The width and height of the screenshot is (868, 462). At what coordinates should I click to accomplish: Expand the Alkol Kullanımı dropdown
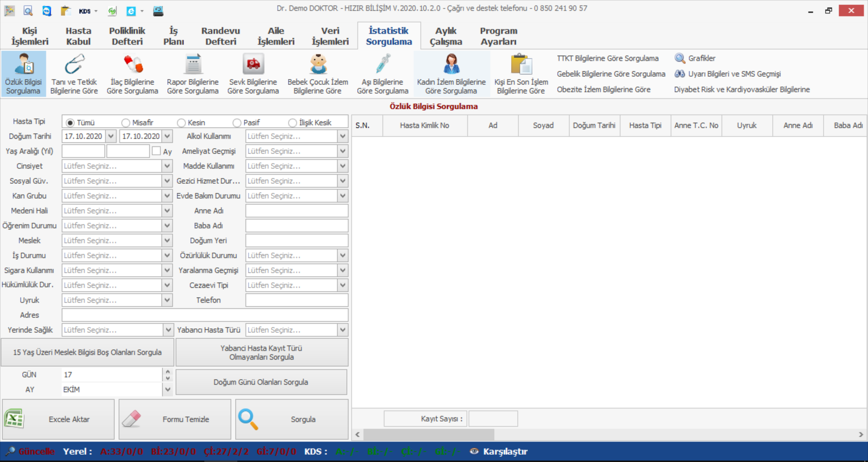click(x=343, y=136)
